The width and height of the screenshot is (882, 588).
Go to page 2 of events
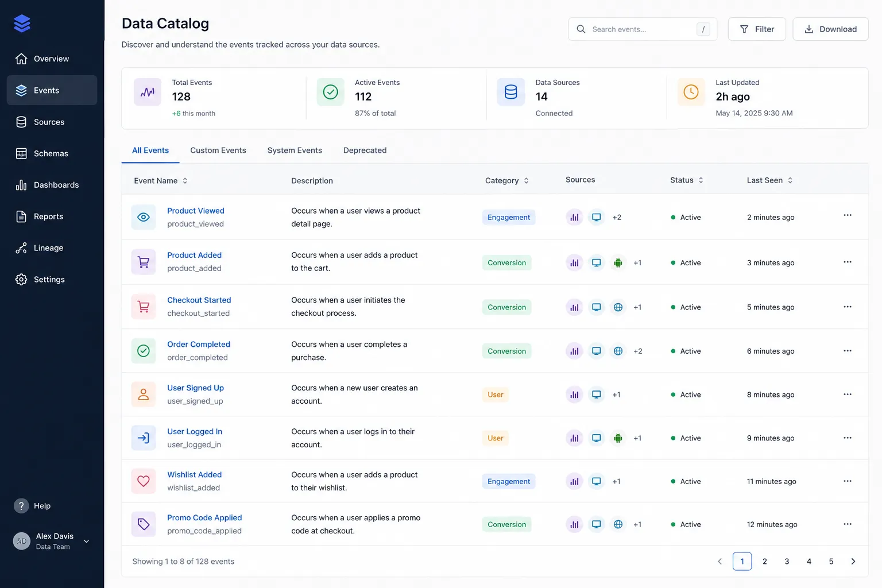(x=764, y=562)
